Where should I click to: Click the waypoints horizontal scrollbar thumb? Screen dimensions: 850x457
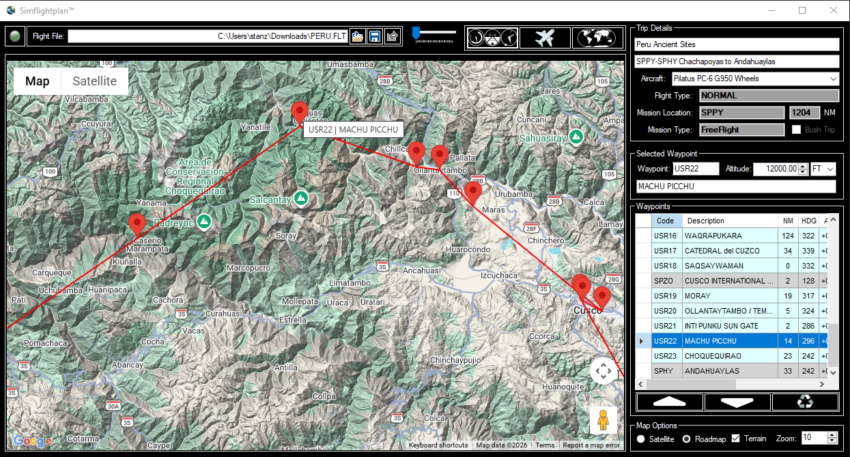[691, 384]
